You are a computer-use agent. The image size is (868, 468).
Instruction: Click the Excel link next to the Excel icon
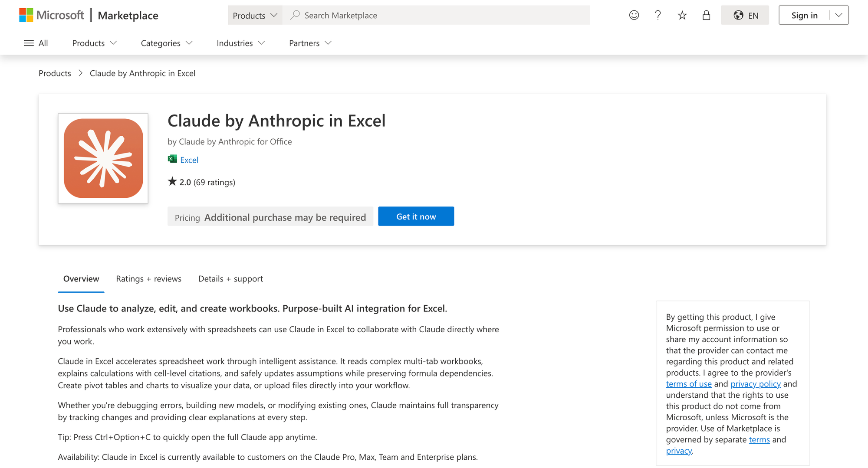point(189,160)
